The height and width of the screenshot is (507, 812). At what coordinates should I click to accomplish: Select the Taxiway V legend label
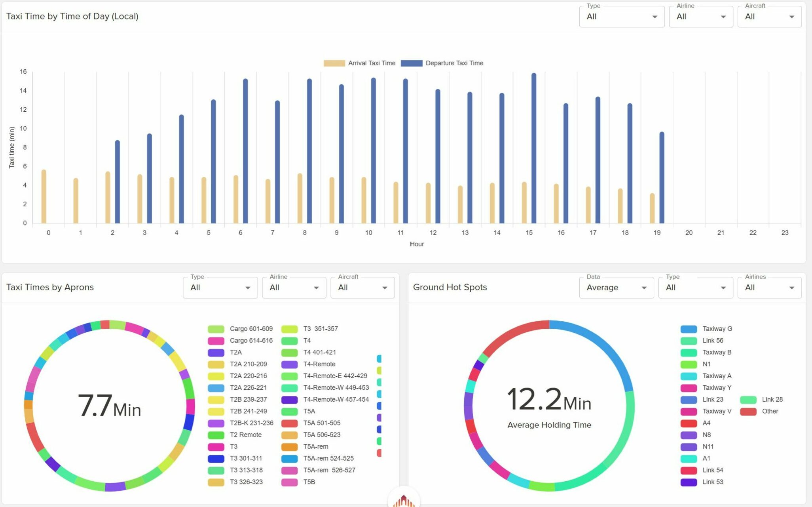[x=717, y=412]
